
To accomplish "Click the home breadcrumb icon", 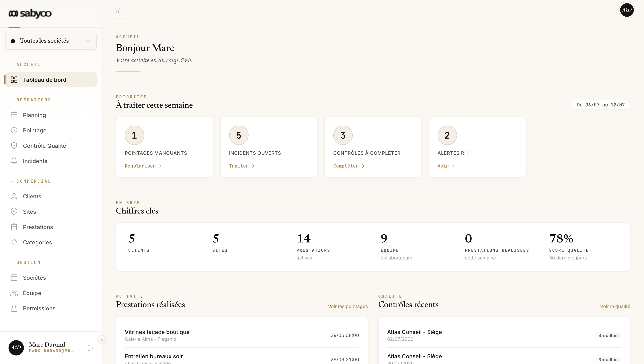I will [x=118, y=10].
